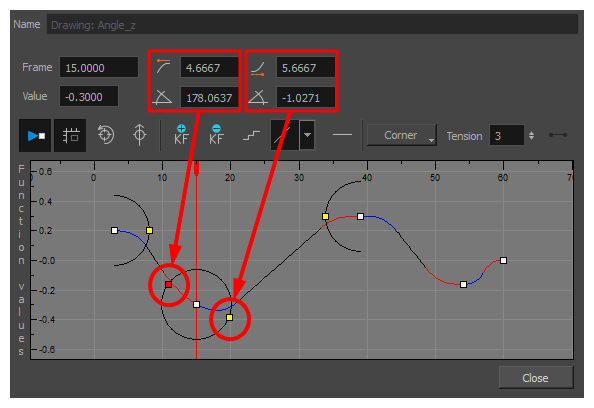Click the right handle length field 5.6667
Screen dimensions: 594x408
point(306,67)
